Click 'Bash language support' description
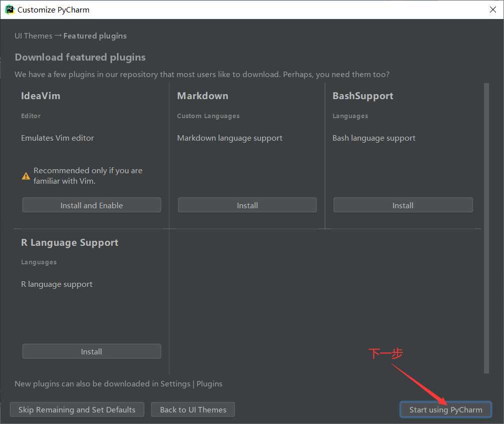 point(373,138)
